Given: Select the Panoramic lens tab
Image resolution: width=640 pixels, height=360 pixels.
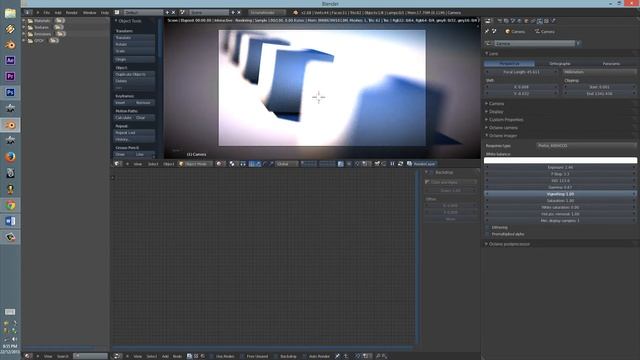Looking at the screenshot, I should click(611, 64).
